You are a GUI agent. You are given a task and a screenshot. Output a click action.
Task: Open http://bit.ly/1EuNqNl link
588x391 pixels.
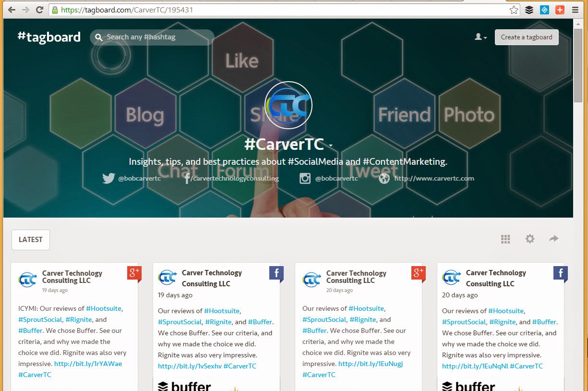[475, 366]
